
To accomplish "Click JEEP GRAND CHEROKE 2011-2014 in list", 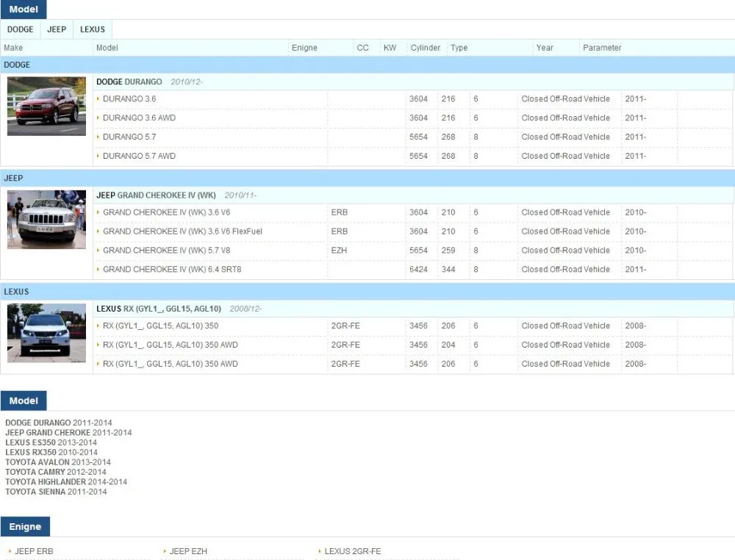I will 68,433.
